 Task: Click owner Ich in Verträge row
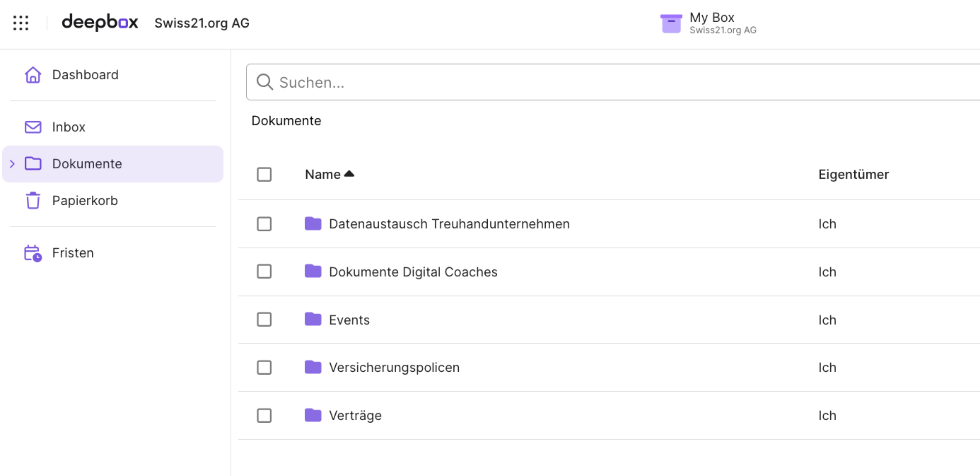pos(827,415)
